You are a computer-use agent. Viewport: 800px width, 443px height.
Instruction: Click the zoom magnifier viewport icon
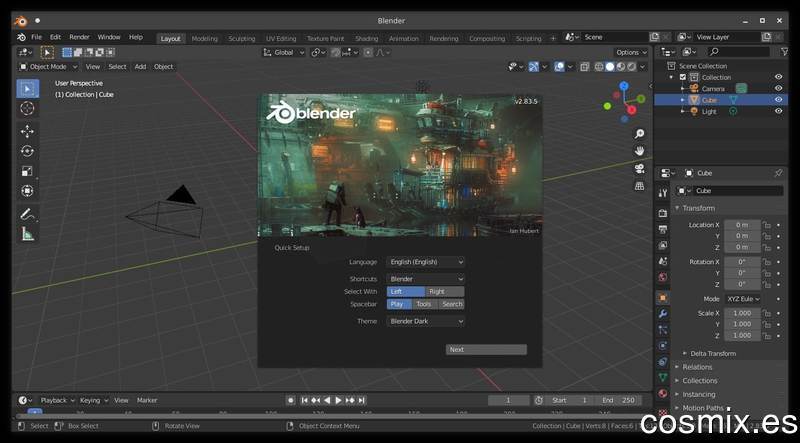[x=639, y=134]
